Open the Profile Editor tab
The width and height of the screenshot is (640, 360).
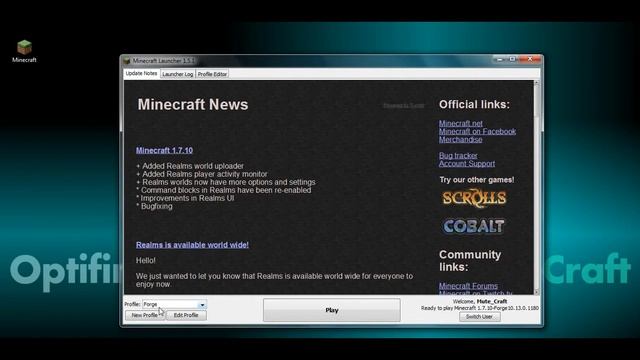[212, 74]
